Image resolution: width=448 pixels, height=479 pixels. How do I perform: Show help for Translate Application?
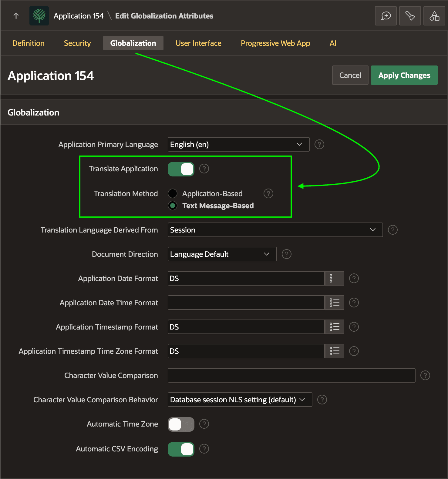[x=204, y=169]
